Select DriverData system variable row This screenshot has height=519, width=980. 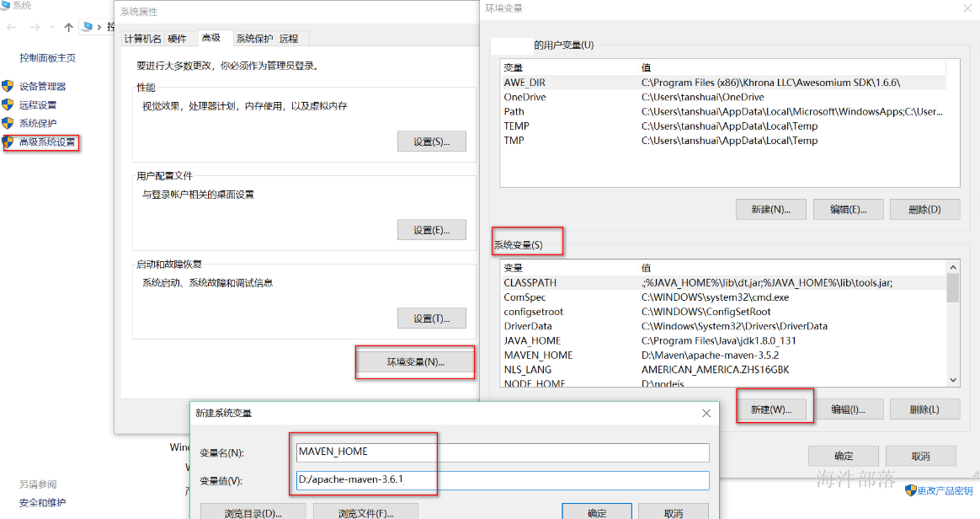[x=724, y=326]
